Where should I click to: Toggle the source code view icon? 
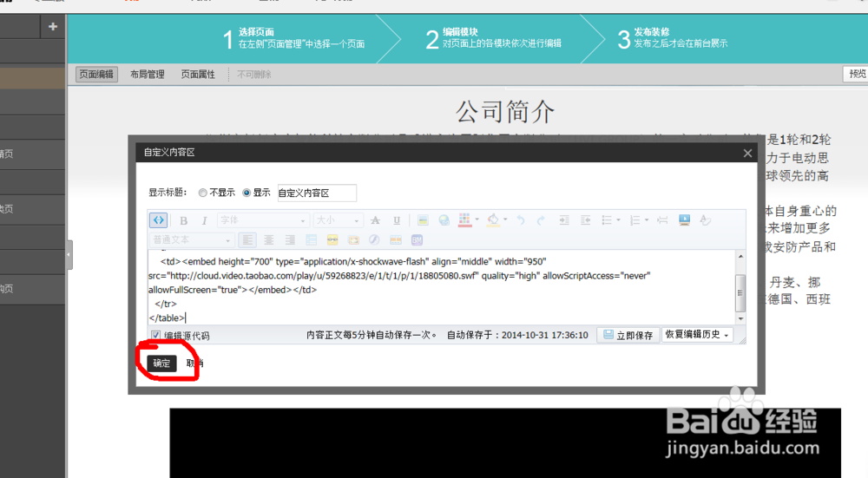pyautogui.click(x=158, y=220)
